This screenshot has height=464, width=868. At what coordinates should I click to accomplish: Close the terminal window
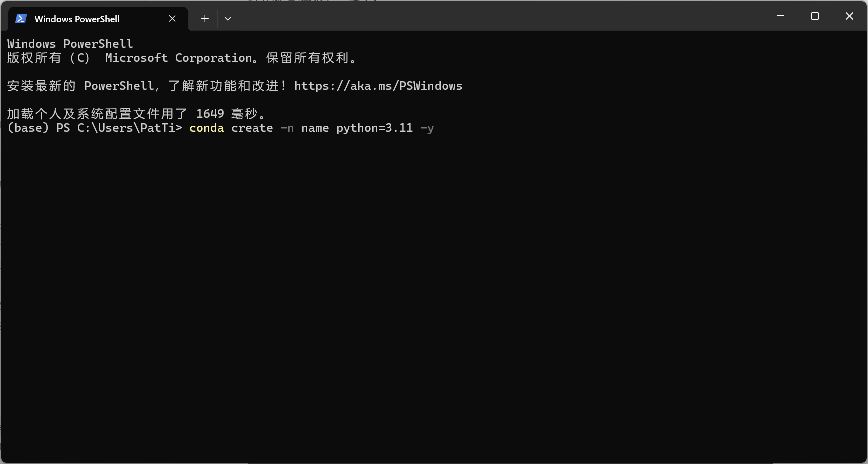coord(849,16)
